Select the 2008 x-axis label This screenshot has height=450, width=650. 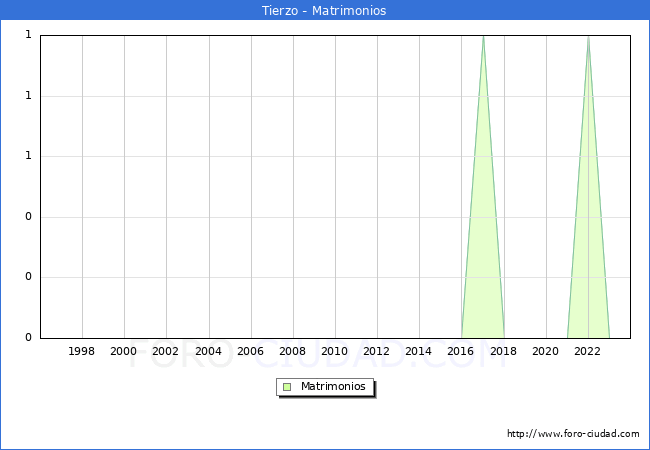click(293, 351)
